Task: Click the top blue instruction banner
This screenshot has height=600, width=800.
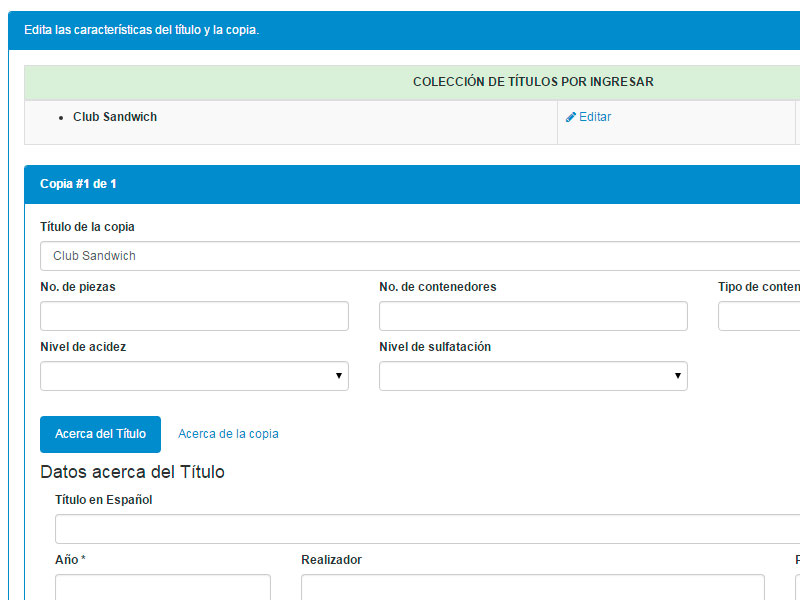Action: coord(400,30)
